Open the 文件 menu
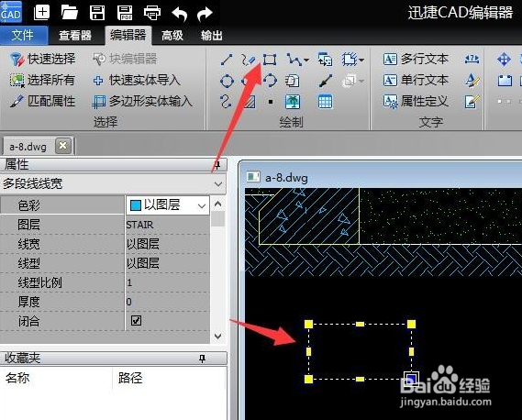The width and height of the screenshot is (522, 420). pos(23,35)
